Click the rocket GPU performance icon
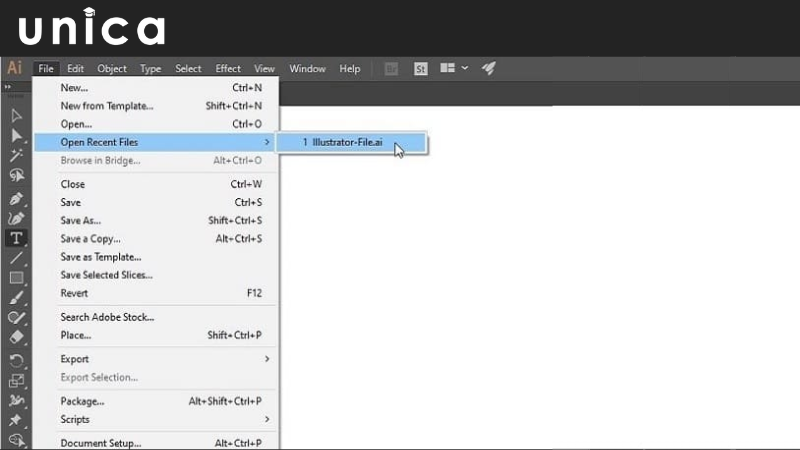 point(489,69)
